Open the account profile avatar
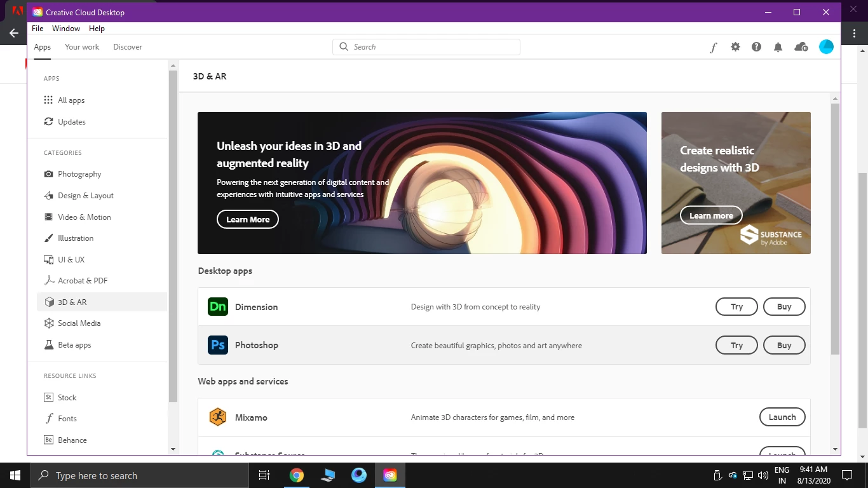This screenshot has height=488, width=868. pyautogui.click(x=826, y=46)
